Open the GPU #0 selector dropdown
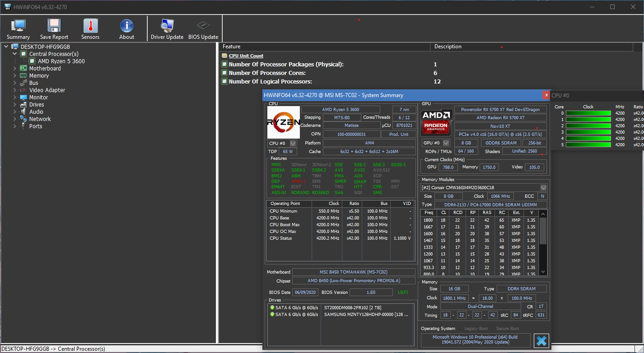Screen dimensions: 644x353 click(446, 143)
